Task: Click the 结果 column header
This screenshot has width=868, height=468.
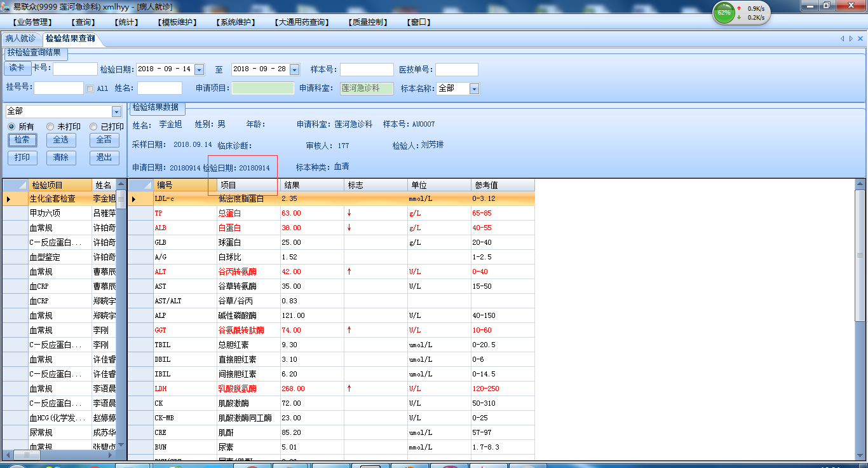Action: [x=312, y=185]
